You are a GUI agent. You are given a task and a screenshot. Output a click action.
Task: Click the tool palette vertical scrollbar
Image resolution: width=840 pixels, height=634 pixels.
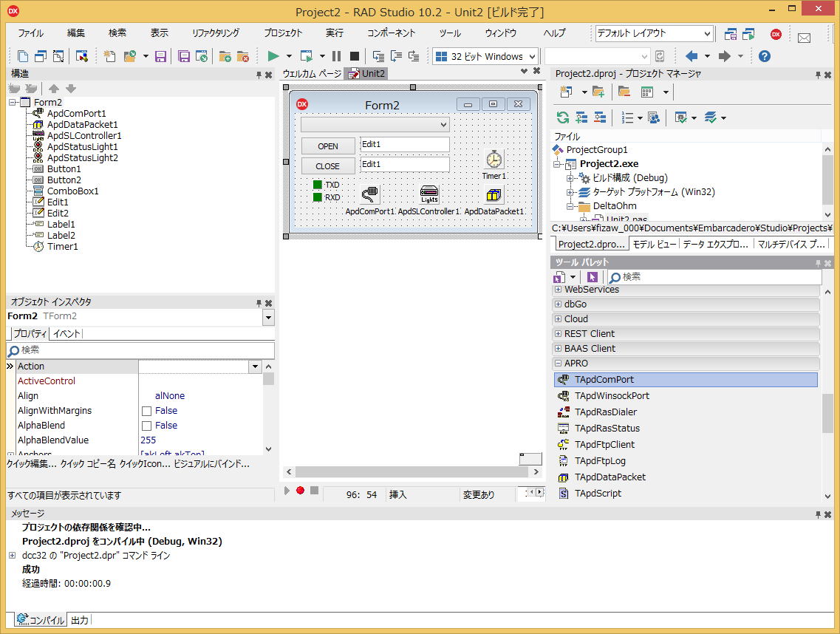(x=827, y=414)
